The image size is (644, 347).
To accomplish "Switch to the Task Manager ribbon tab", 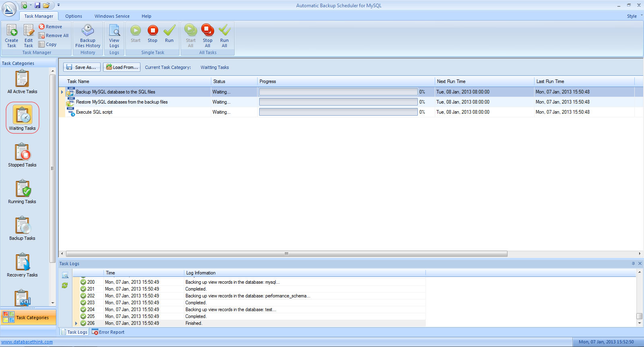I will pyautogui.click(x=39, y=16).
